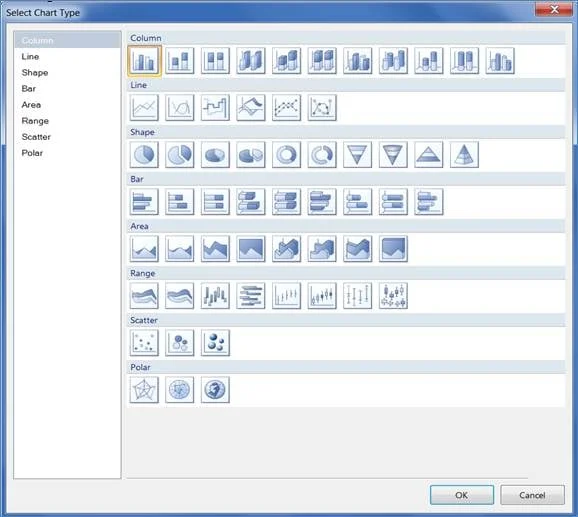Choose the Stock chart icon
The height and width of the screenshot is (517, 578).
286,296
